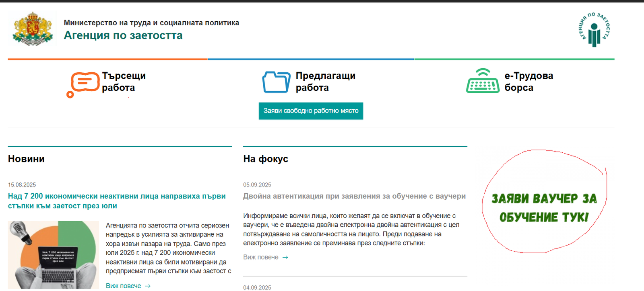Click 'Министерство на труда и социалната политика' text
The image size is (644, 291).
151,23
